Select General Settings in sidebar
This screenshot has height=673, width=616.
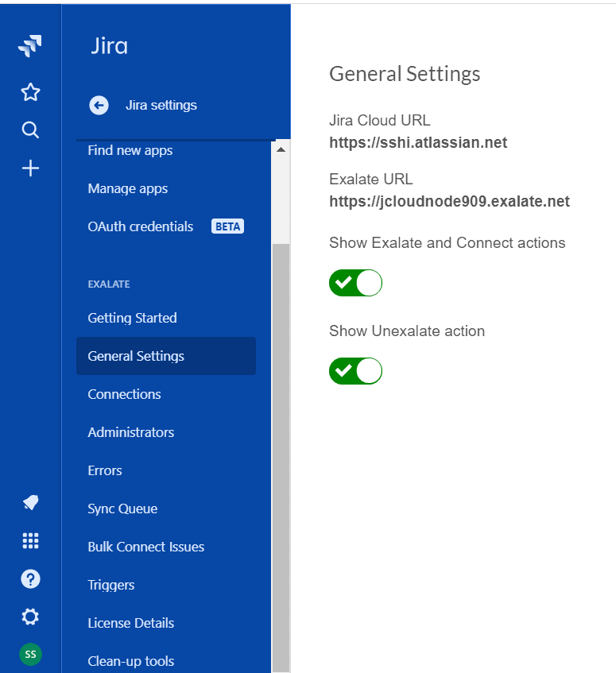(x=166, y=356)
